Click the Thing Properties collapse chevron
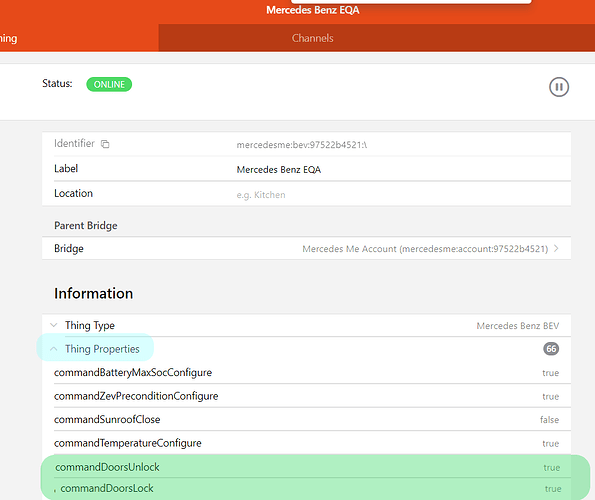This screenshot has height=500, width=595. pos(54,349)
